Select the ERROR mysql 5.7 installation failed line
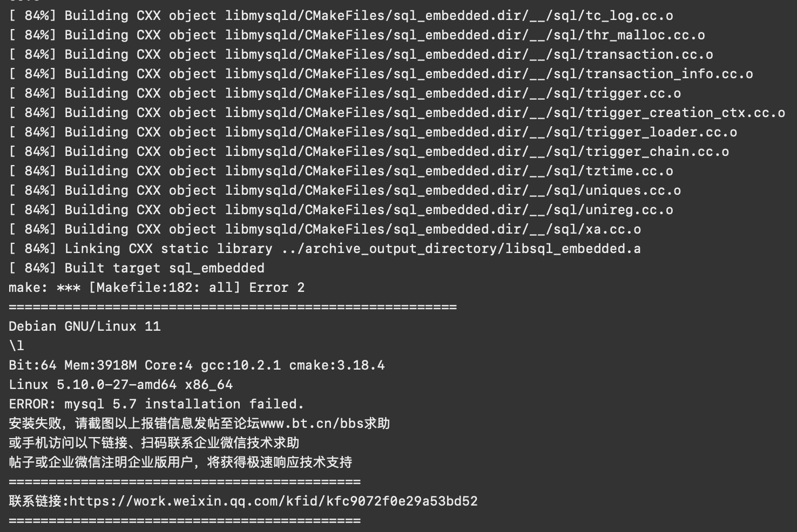Image resolution: width=797 pixels, height=532 pixels. [x=157, y=404]
